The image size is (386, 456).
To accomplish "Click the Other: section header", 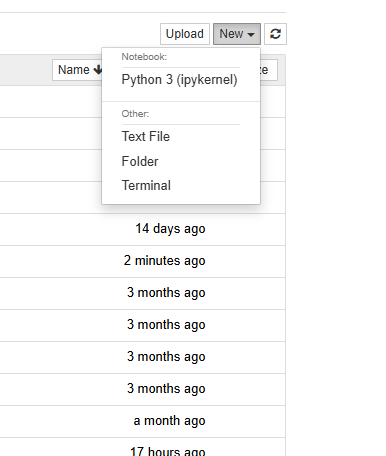I will click(x=135, y=114).
